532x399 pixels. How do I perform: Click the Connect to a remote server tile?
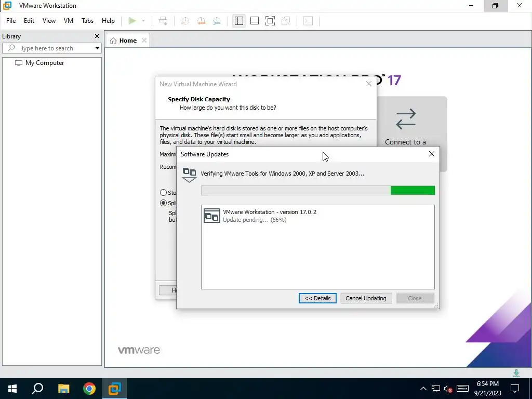point(412,134)
